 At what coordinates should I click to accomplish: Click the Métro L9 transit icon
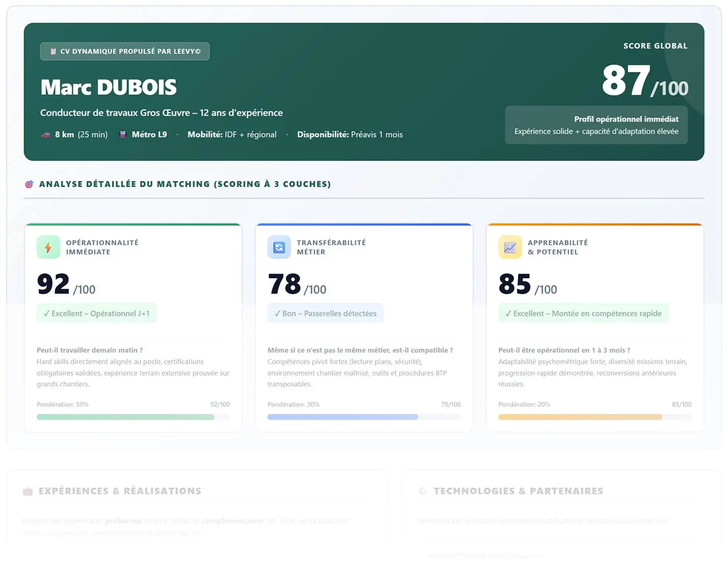pos(122,134)
